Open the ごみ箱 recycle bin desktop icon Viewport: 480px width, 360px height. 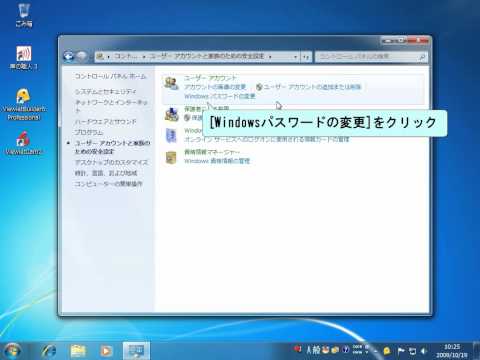tap(24, 11)
